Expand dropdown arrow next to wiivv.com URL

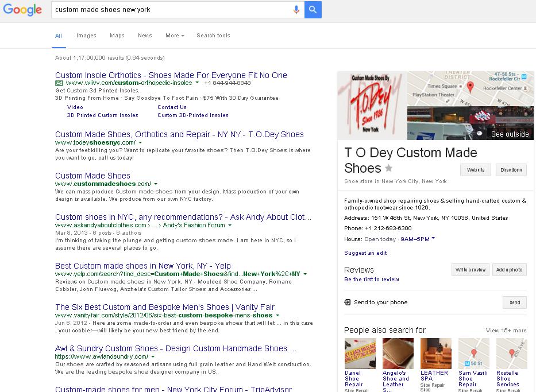(x=197, y=83)
